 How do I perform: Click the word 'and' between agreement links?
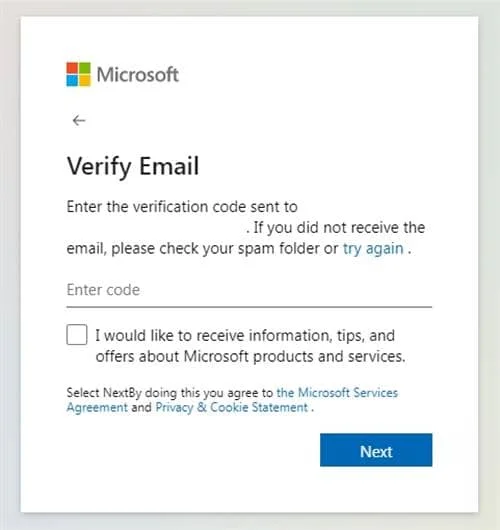pos(141,407)
